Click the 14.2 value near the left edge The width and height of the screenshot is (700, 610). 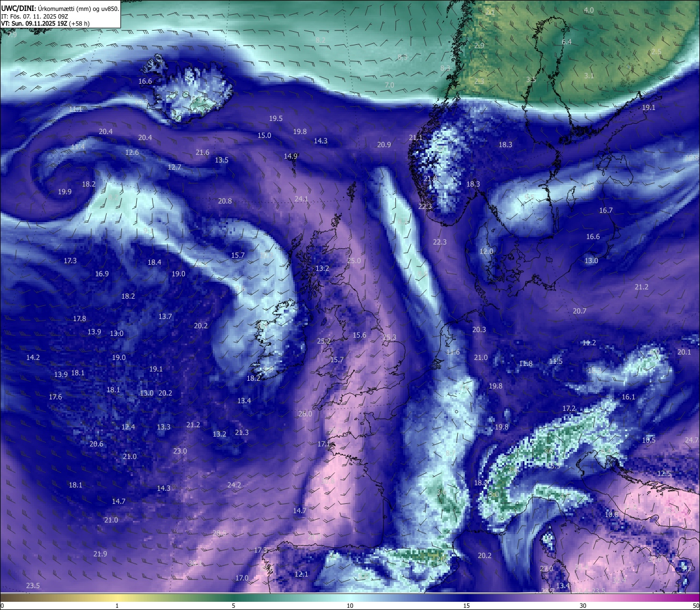[33, 357]
